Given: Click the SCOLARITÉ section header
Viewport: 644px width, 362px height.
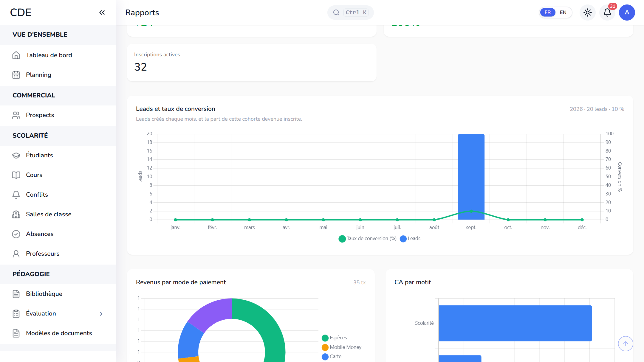Looking at the screenshot, I should [x=30, y=136].
